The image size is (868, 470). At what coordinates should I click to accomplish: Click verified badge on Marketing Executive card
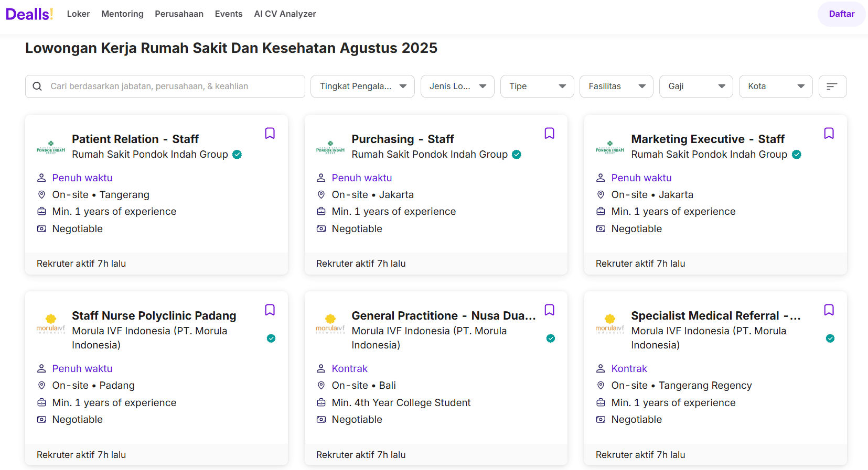coord(797,155)
